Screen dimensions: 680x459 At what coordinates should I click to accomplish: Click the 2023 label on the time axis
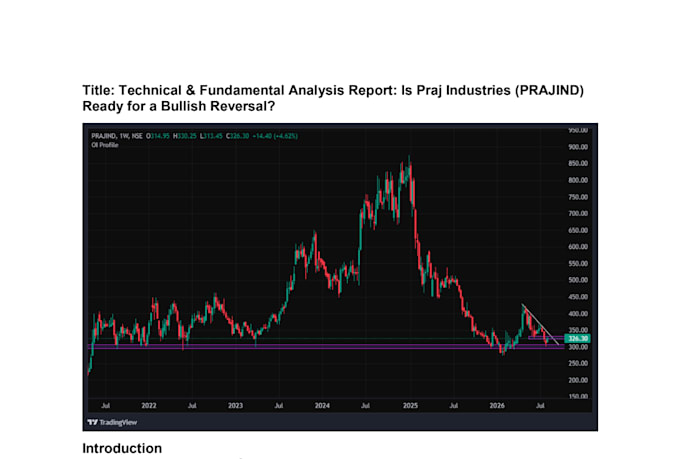click(235, 406)
